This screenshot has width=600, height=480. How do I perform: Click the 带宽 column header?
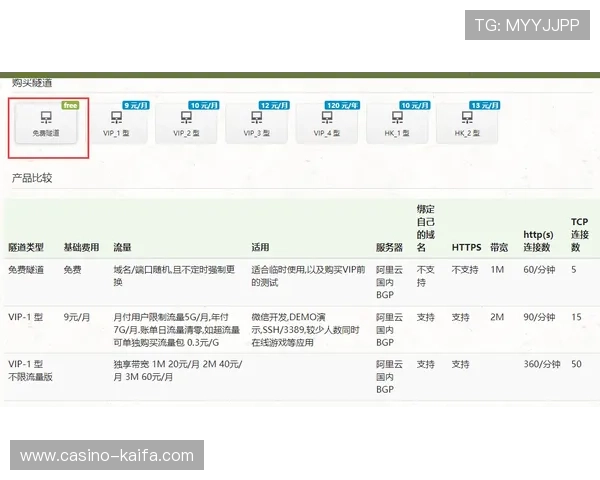point(499,248)
